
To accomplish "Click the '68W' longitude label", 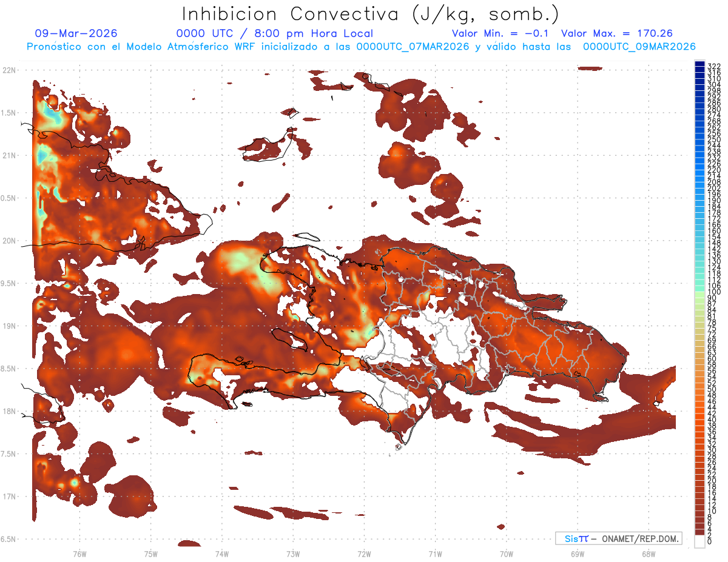I will tap(649, 554).
